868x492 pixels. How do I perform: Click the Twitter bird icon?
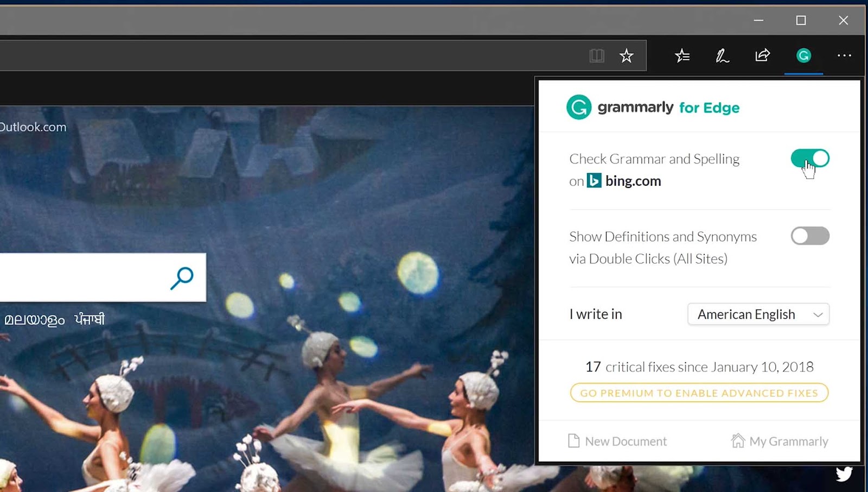(x=845, y=473)
